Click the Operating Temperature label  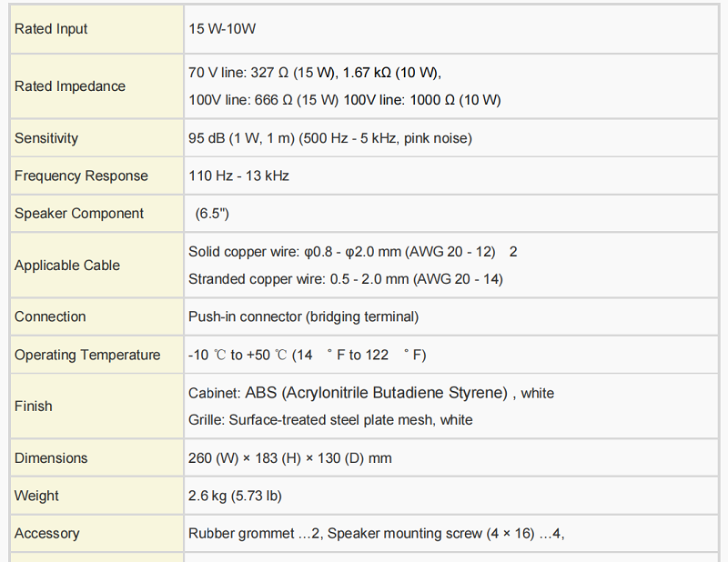pyautogui.click(x=87, y=355)
